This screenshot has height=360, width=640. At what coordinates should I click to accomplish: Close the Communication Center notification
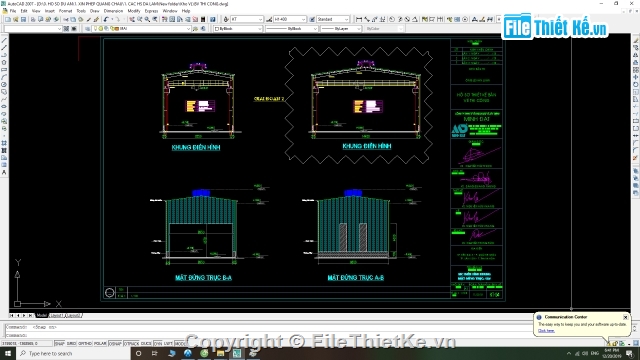coord(625,317)
